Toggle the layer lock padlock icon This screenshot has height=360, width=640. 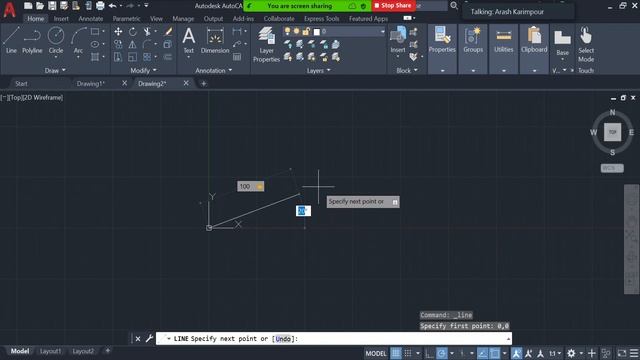pos(306,31)
